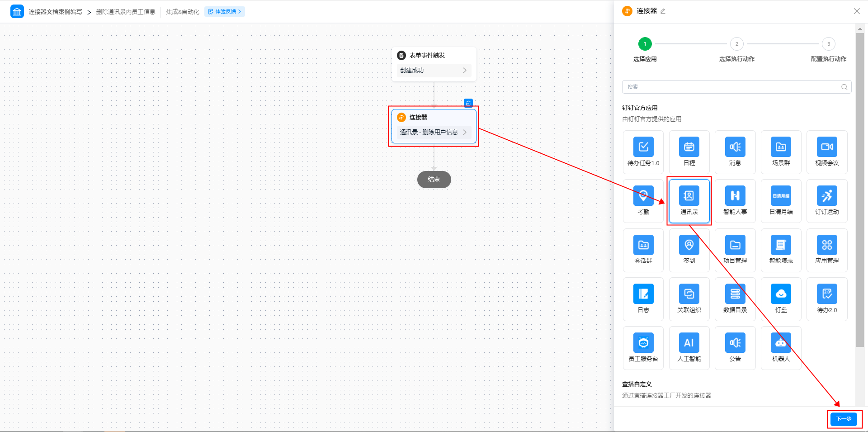Viewport: 868px width, 432px height.
Task: Pick the 项目管理 app
Action: [x=735, y=250]
